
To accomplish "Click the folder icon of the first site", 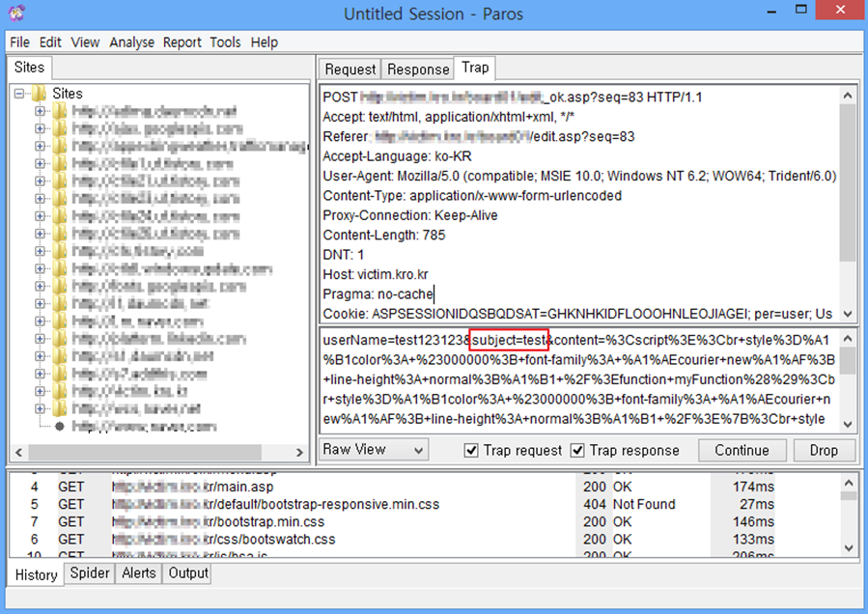I will [60, 111].
